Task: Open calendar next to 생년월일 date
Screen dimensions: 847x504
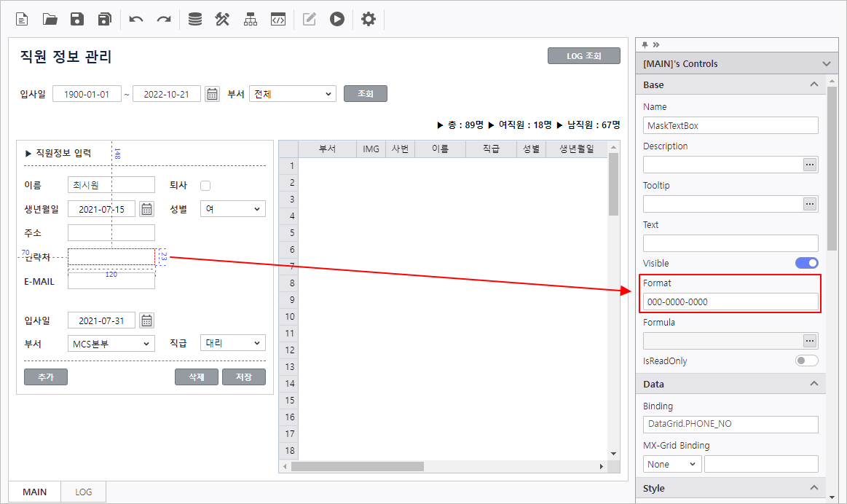Action: pyautogui.click(x=146, y=210)
